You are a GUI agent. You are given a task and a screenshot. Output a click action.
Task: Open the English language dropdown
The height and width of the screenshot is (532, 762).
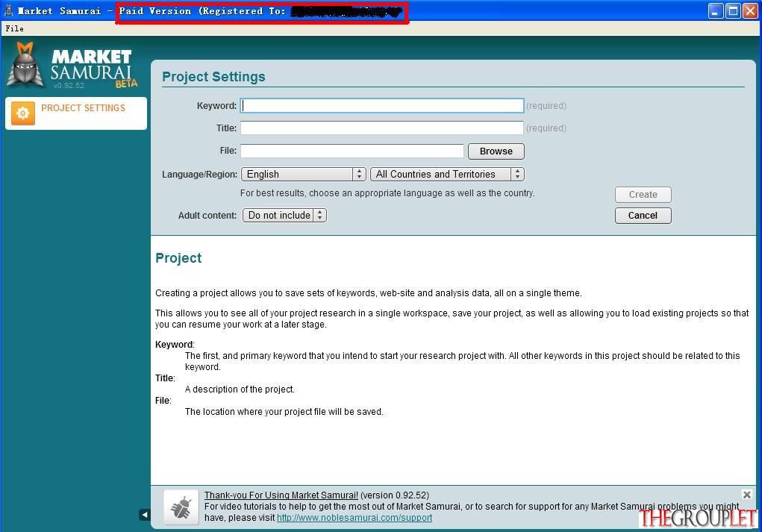tap(303, 174)
